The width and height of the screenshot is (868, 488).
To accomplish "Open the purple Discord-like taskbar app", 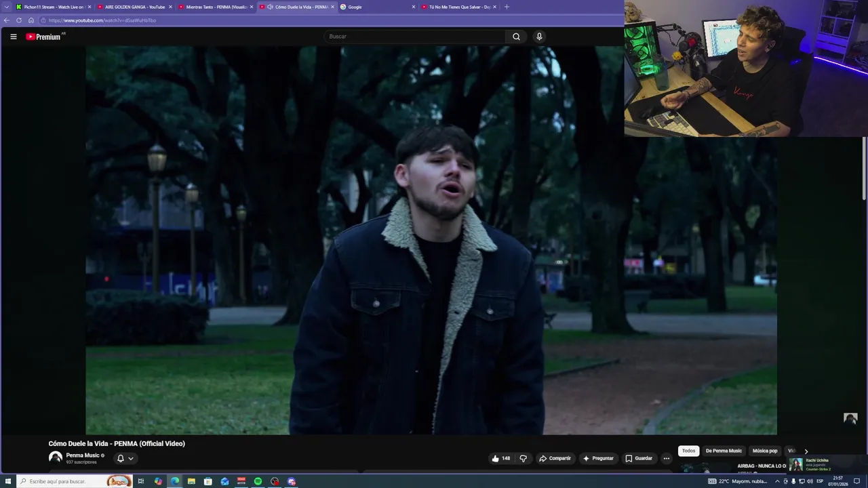I will coord(292,481).
